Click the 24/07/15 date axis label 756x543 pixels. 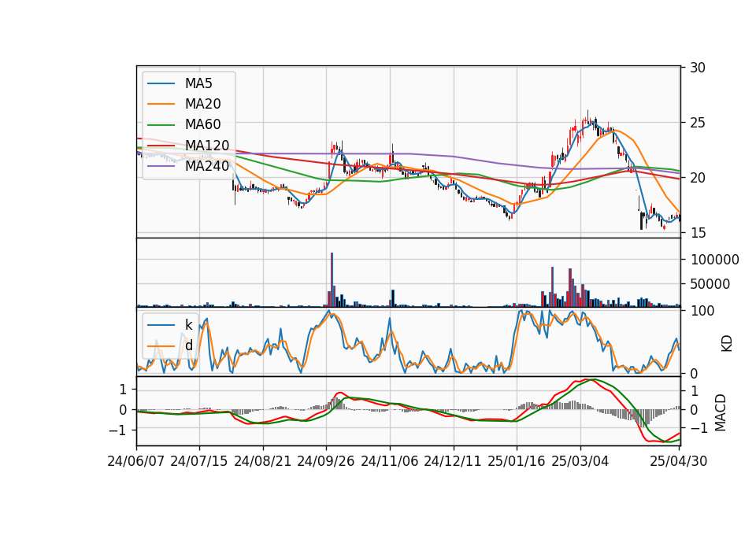pyautogui.click(x=199, y=461)
